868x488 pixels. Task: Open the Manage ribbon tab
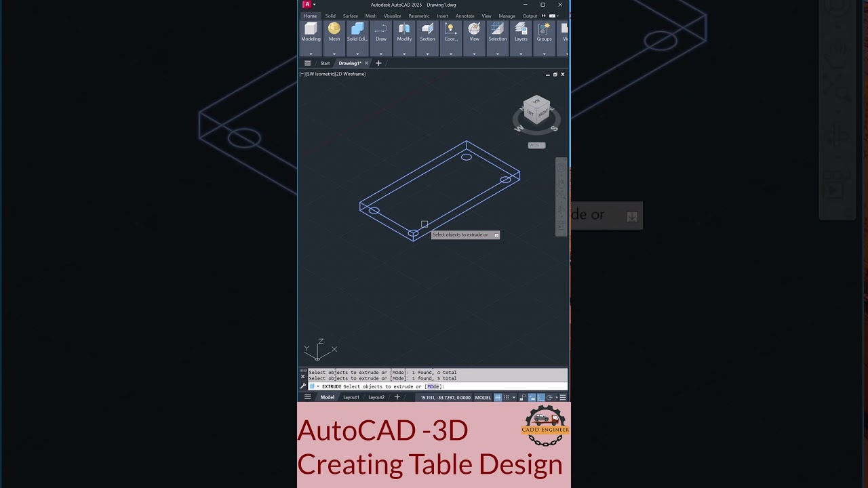pos(507,16)
